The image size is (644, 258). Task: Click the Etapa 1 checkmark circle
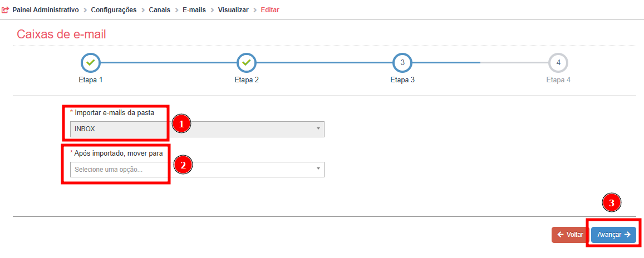91,63
